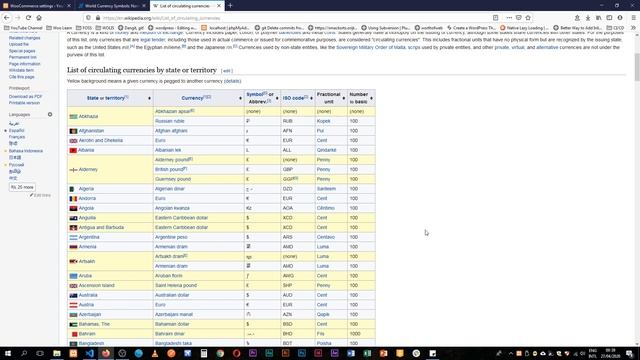
Task: Open PowerPoint icon on the taskbar
Action: (383, 353)
